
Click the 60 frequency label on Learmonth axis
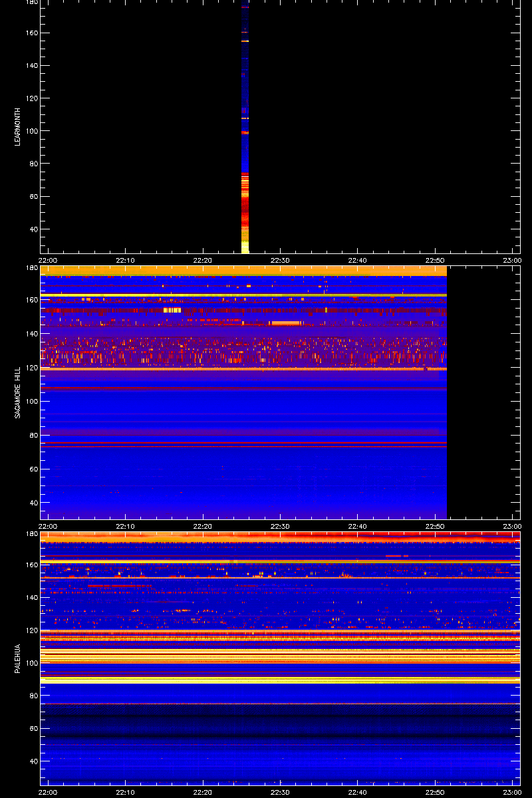tap(33, 196)
